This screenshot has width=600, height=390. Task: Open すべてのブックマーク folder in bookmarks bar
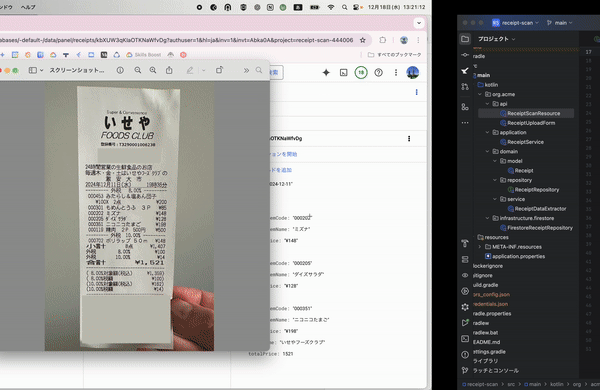coord(395,55)
